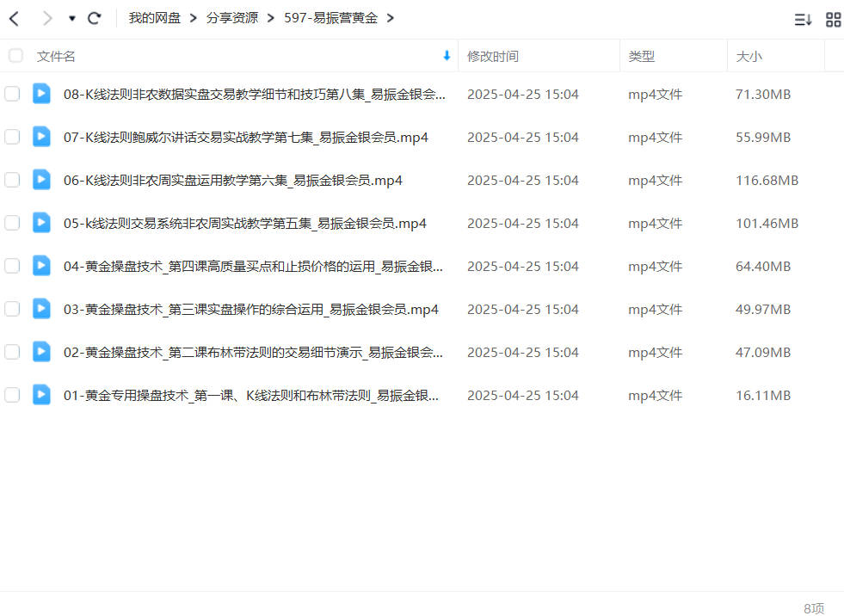Image resolution: width=844 pixels, height=616 pixels.
Task: Select file name 05-k线法则交易系统非农周实战教学第五集
Action: tap(245, 224)
